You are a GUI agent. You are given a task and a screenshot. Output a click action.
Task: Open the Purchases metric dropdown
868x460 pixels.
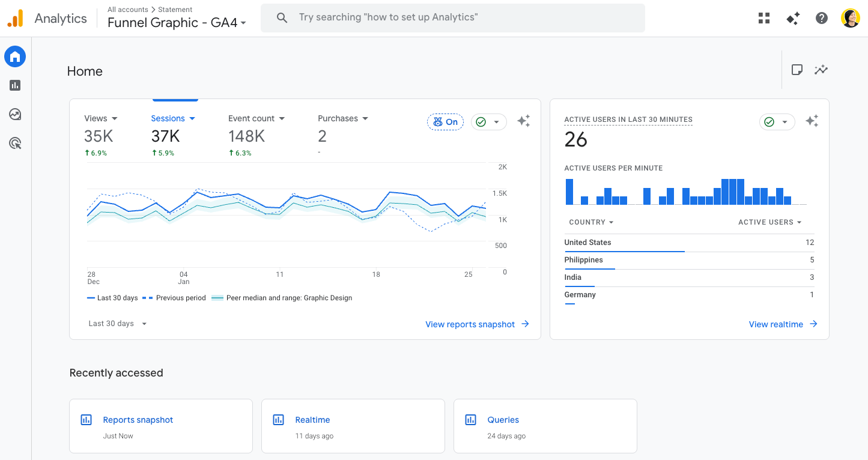[x=342, y=118]
